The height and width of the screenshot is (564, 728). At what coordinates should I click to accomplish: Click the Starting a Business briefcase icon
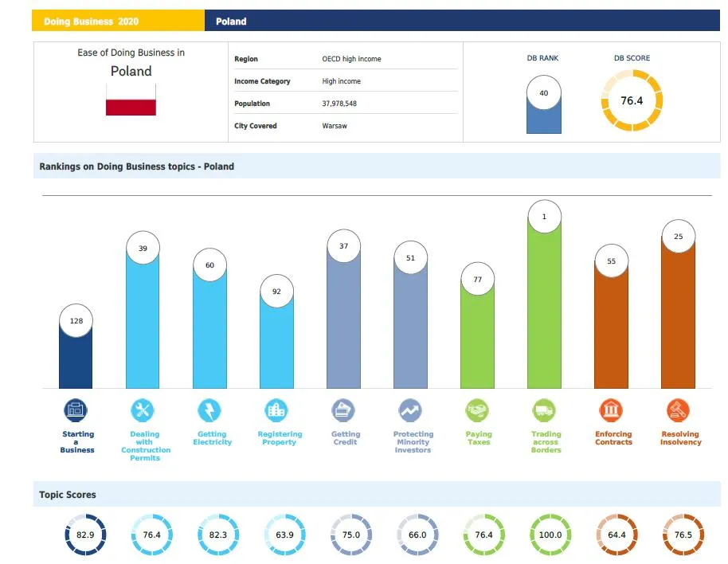pos(76,411)
